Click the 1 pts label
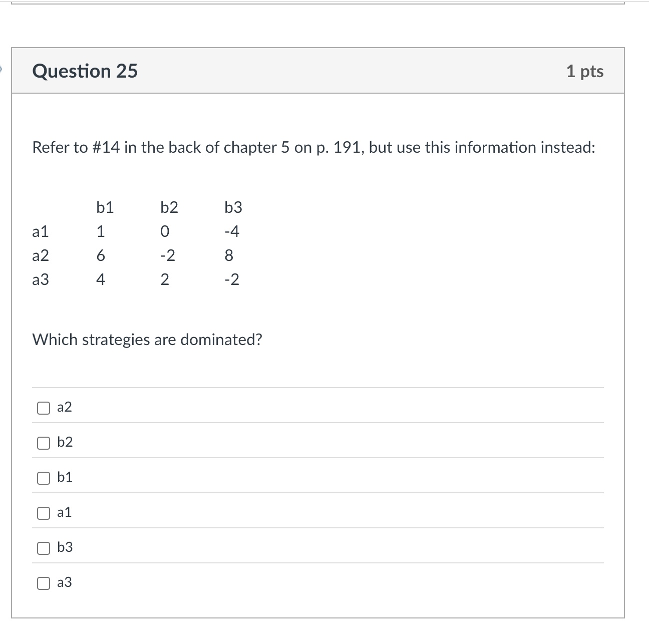 click(x=586, y=71)
